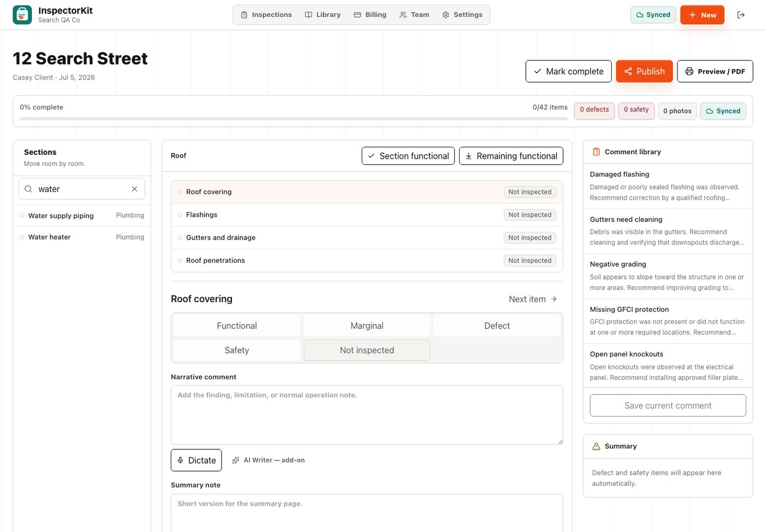Set status to Not inspected
766x532 pixels.
coord(367,350)
